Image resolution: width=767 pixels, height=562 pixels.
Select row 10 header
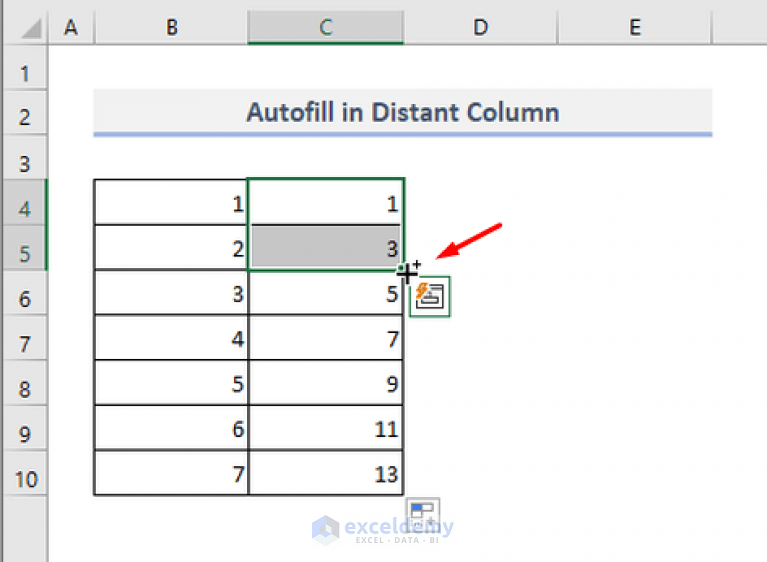point(24,473)
